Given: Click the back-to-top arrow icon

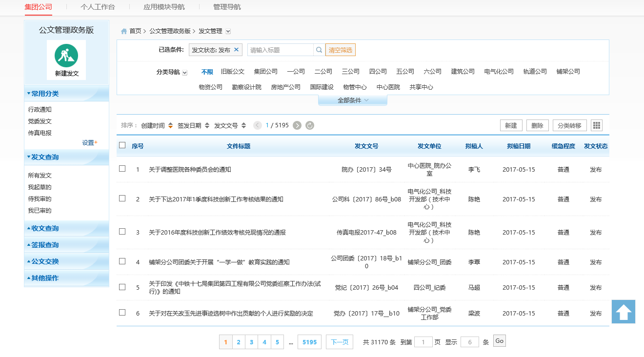Looking at the screenshot, I should [x=624, y=312].
